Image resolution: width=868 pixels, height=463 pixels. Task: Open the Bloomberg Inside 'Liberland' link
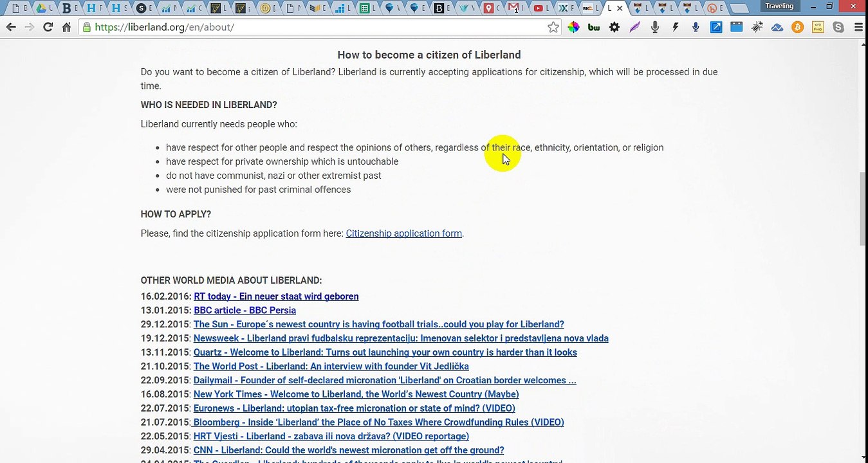(378, 422)
